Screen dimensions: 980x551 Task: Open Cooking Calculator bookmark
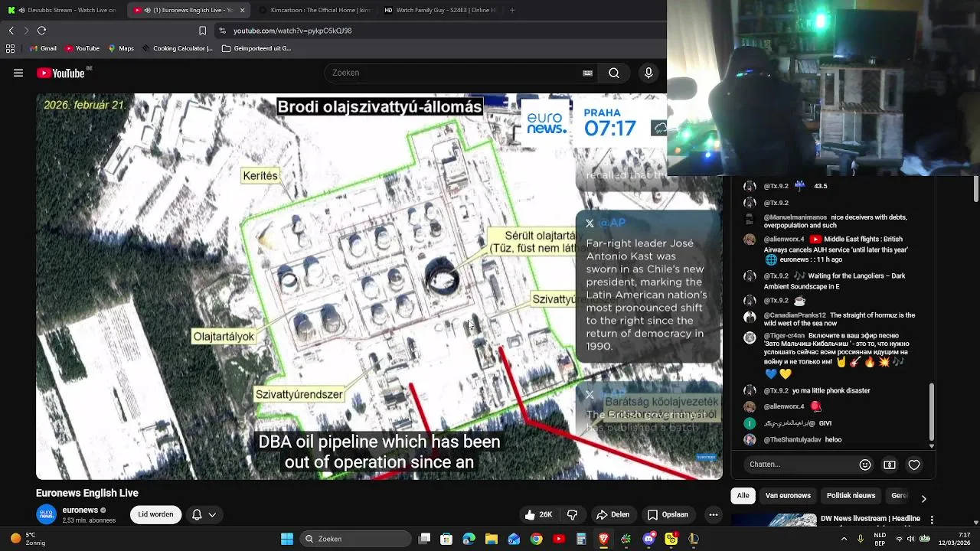click(178, 48)
